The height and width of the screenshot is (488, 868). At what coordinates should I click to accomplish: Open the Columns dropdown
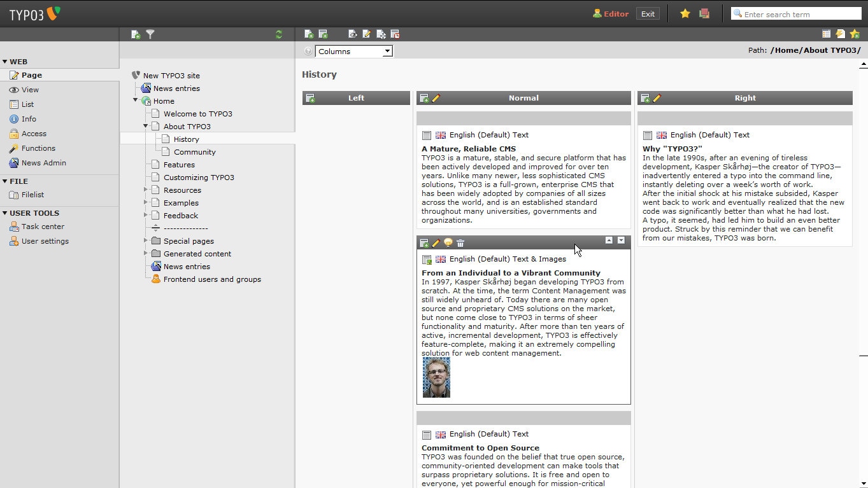click(354, 52)
